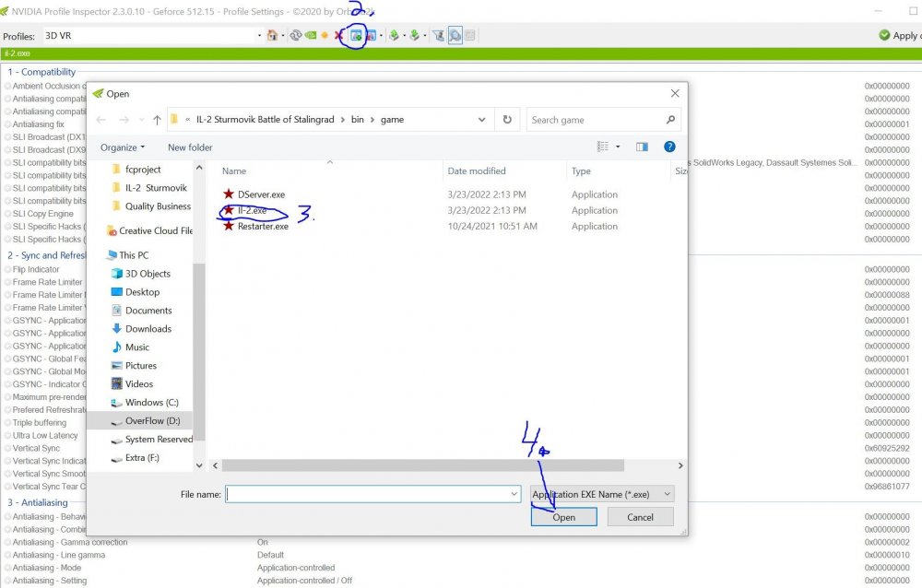Open the view options dropdown arrow
The height and width of the screenshot is (588, 922).
[x=618, y=147]
